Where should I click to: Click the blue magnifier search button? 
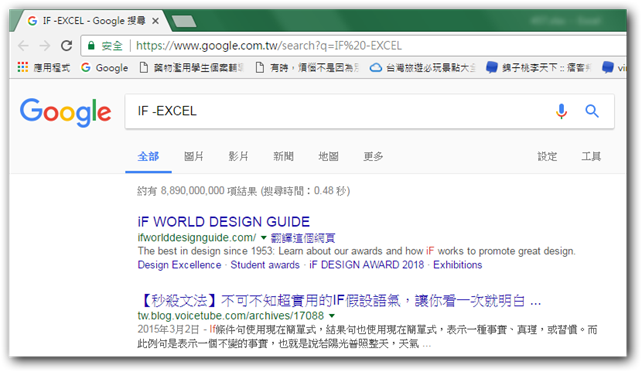click(592, 111)
